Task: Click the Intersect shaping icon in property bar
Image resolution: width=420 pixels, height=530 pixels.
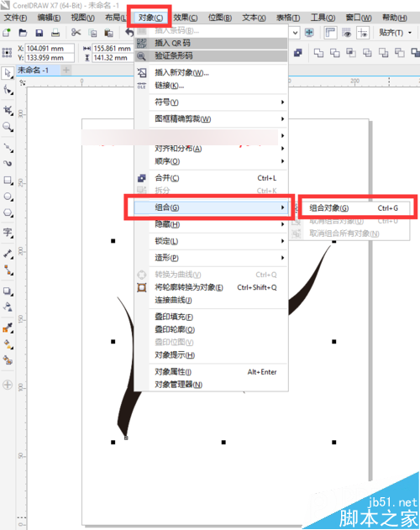Action: [x=351, y=53]
